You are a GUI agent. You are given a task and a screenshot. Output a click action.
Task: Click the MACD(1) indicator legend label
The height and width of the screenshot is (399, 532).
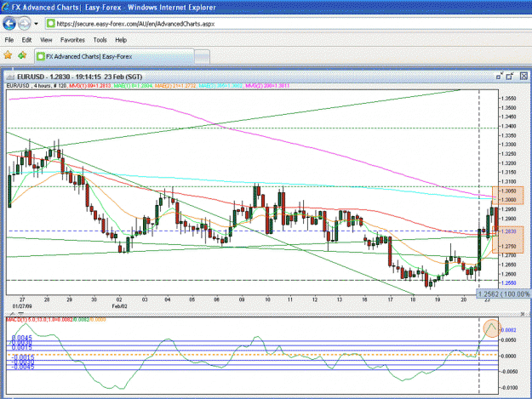coord(56,319)
